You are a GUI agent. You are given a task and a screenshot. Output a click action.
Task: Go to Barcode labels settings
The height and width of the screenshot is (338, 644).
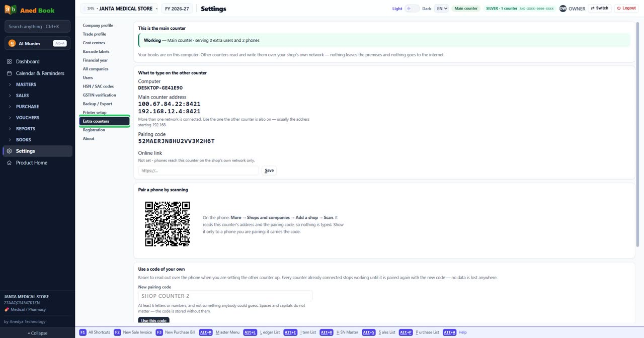click(96, 51)
